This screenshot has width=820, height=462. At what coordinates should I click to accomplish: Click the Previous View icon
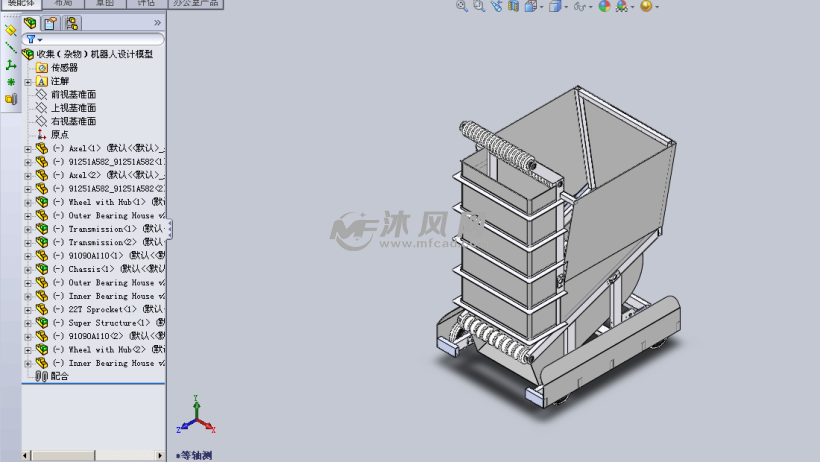pyautogui.click(x=496, y=6)
